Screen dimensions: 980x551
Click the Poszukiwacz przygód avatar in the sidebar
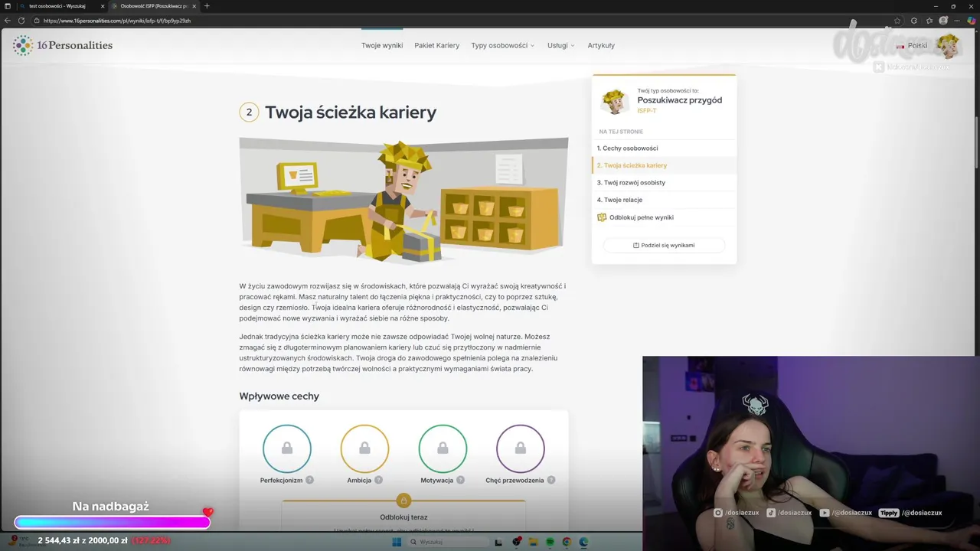[x=615, y=100]
